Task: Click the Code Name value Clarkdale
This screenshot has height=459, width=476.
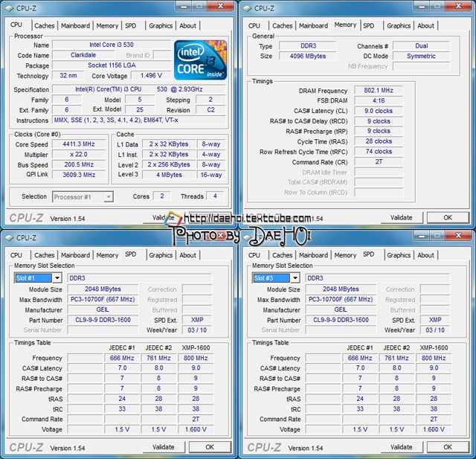Action: pyautogui.click(x=83, y=55)
